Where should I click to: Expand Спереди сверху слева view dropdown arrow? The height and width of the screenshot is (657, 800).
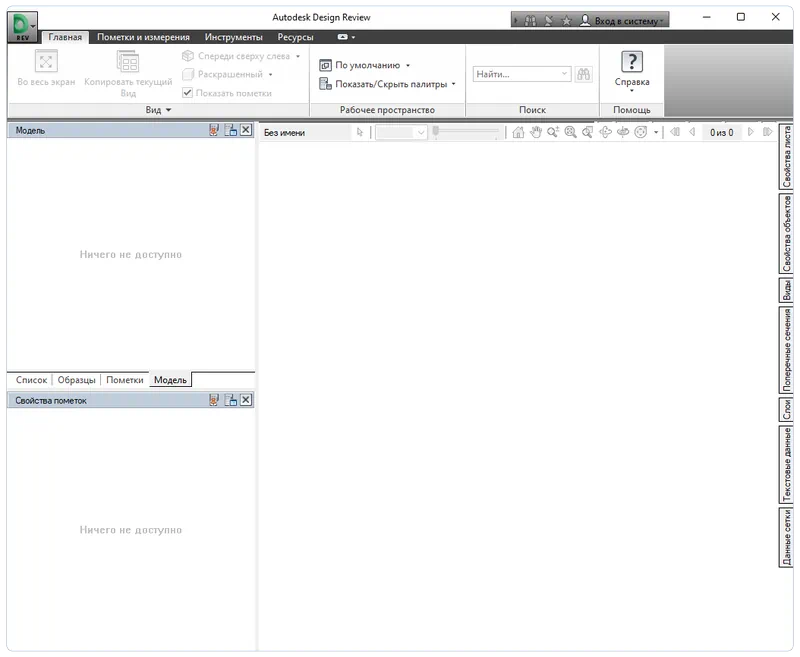pyautogui.click(x=298, y=56)
